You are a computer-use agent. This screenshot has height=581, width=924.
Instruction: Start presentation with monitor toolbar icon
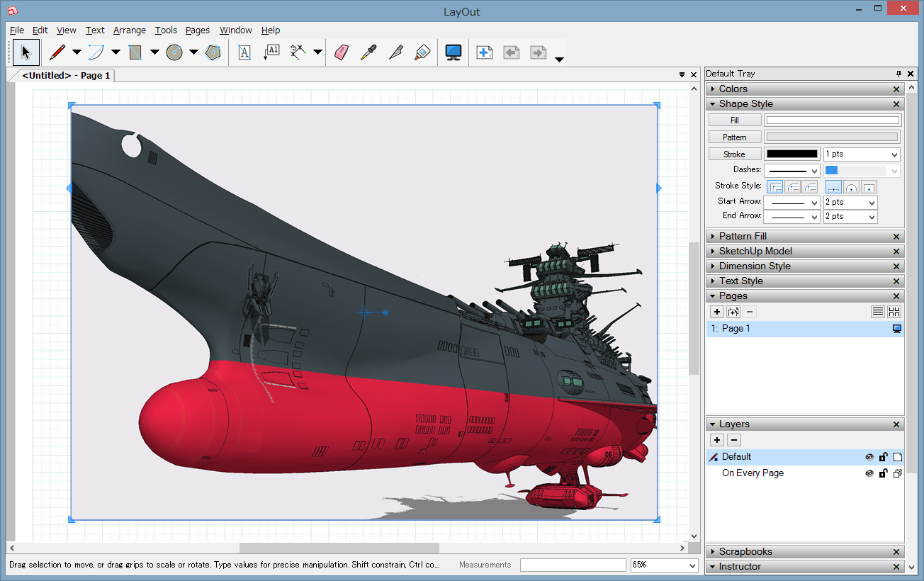453,52
